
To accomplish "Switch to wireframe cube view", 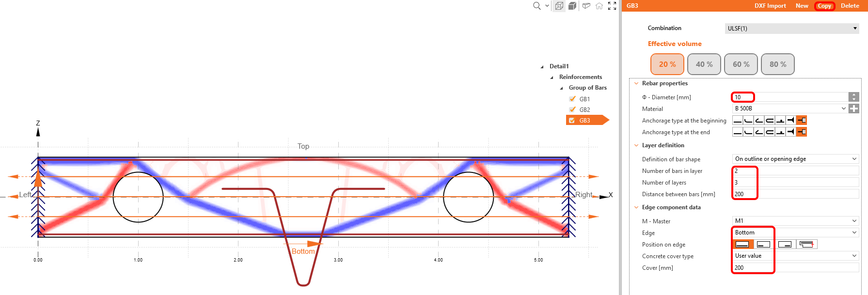I will pos(559,6).
